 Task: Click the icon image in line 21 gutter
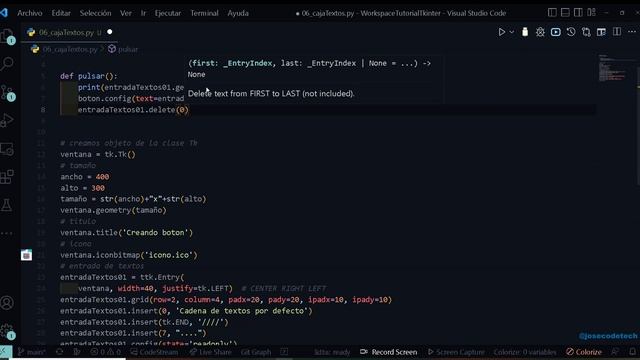(27, 255)
